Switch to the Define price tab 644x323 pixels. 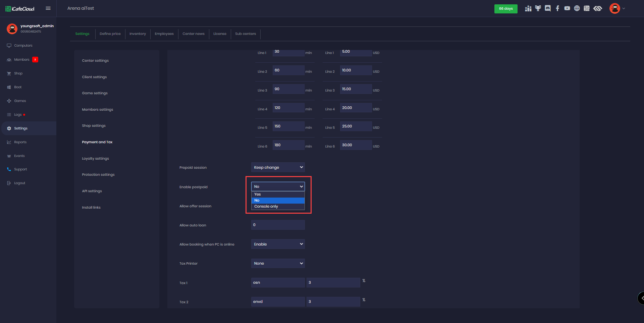pyautogui.click(x=110, y=34)
